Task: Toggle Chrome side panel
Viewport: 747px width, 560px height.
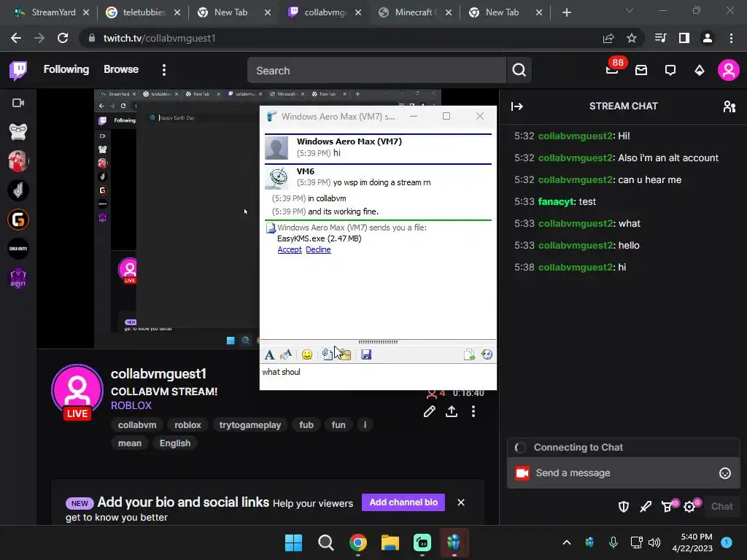Action: (x=684, y=38)
